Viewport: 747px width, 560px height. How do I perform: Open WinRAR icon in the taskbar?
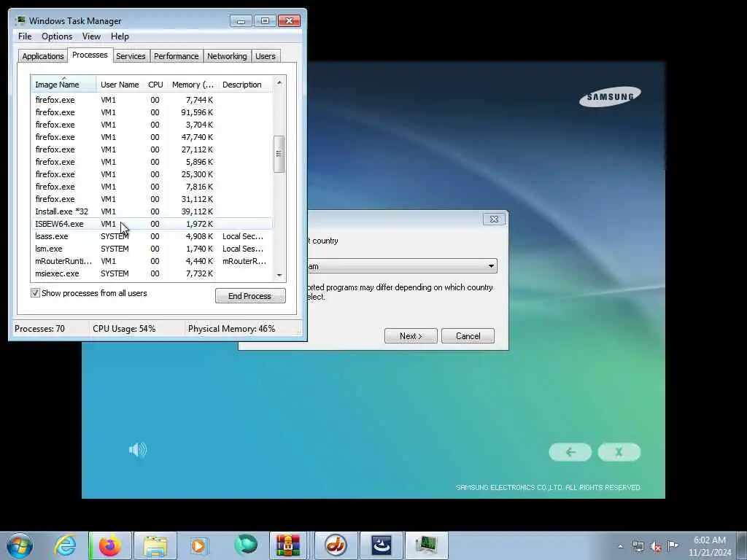coord(287,545)
